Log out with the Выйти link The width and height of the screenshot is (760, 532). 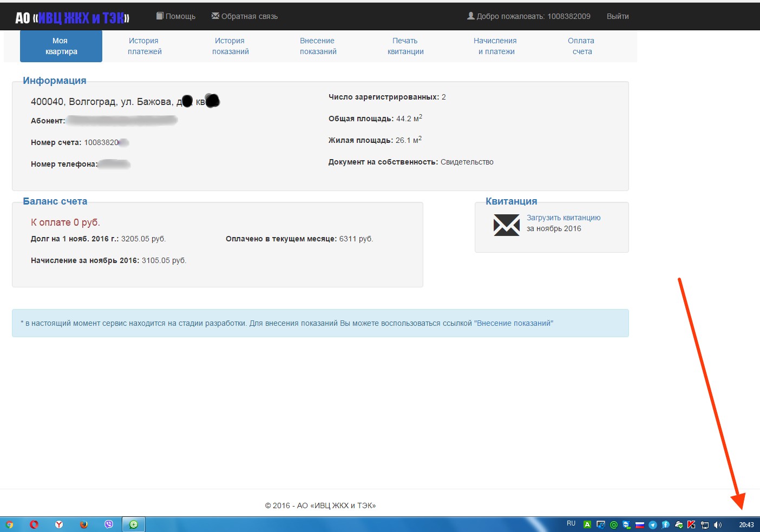pyautogui.click(x=618, y=16)
